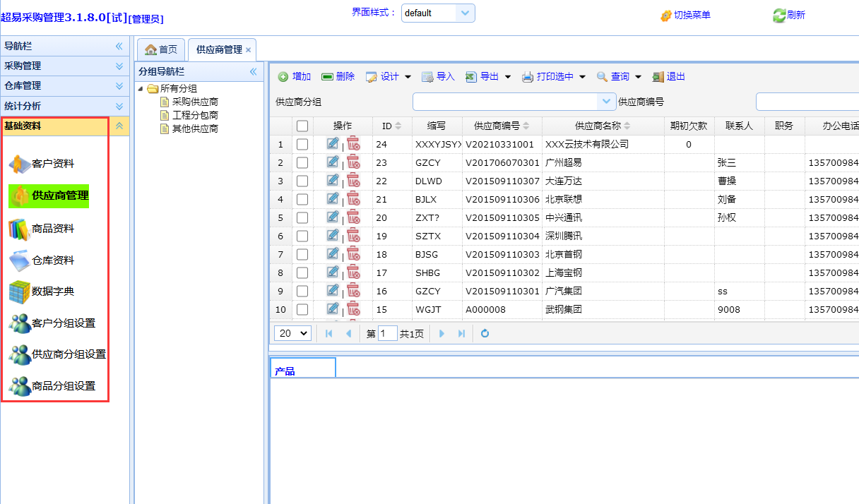Viewport: 859px width, 504px height.
Task: Click the 导入 import button
Action: pos(438,76)
